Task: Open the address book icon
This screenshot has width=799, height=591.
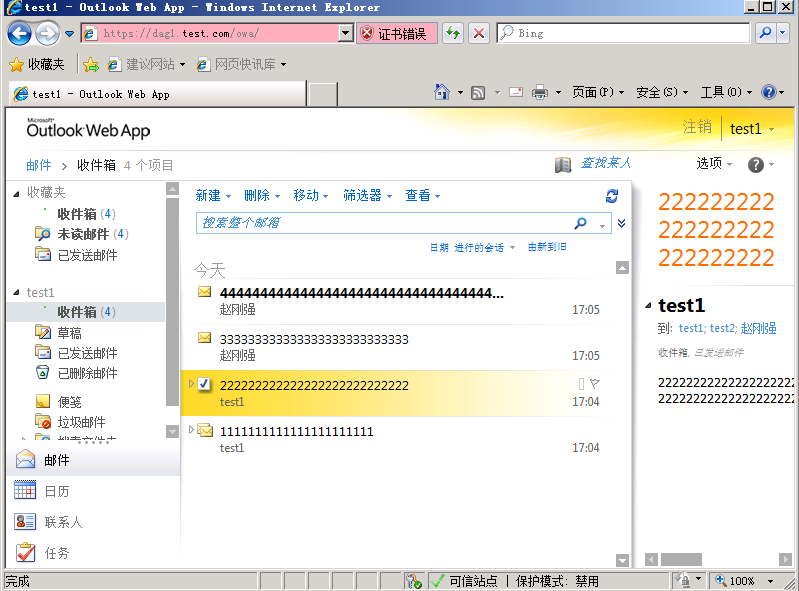Action: click(563, 165)
